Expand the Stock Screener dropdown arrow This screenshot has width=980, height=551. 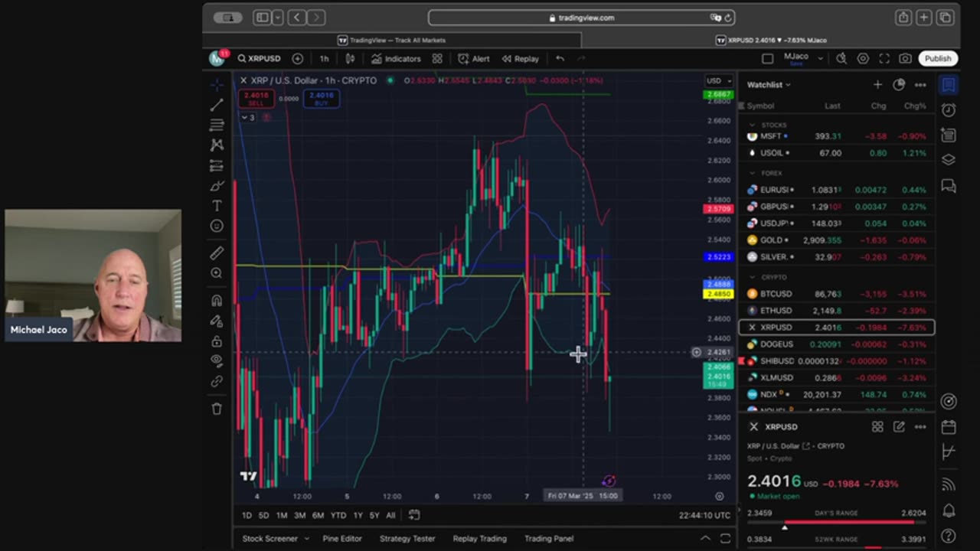(x=306, y=539)
